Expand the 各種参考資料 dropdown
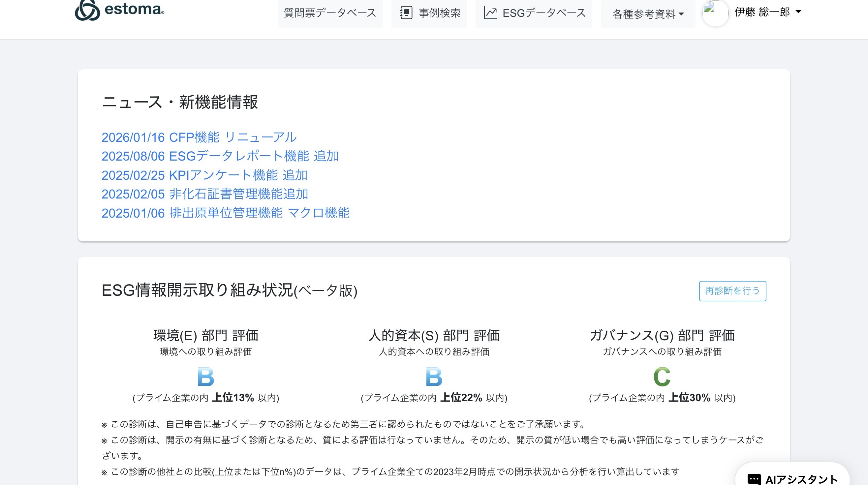 648,14
